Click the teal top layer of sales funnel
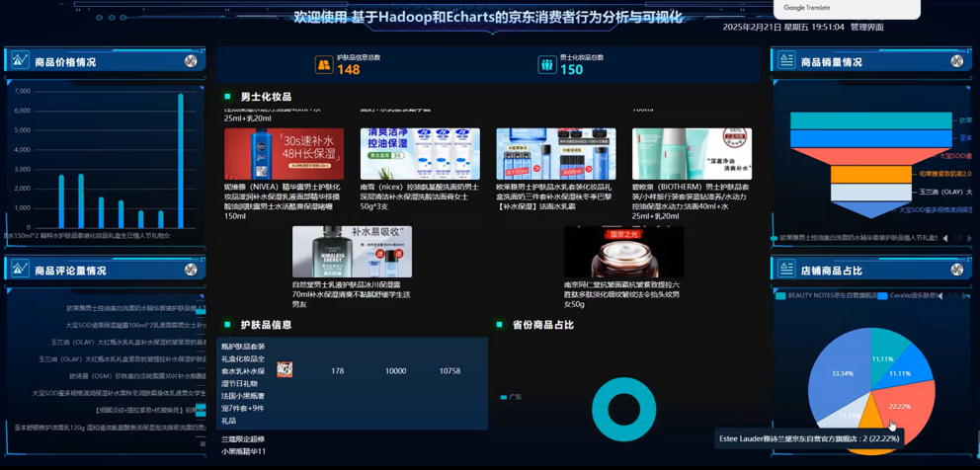 (871, 120)
